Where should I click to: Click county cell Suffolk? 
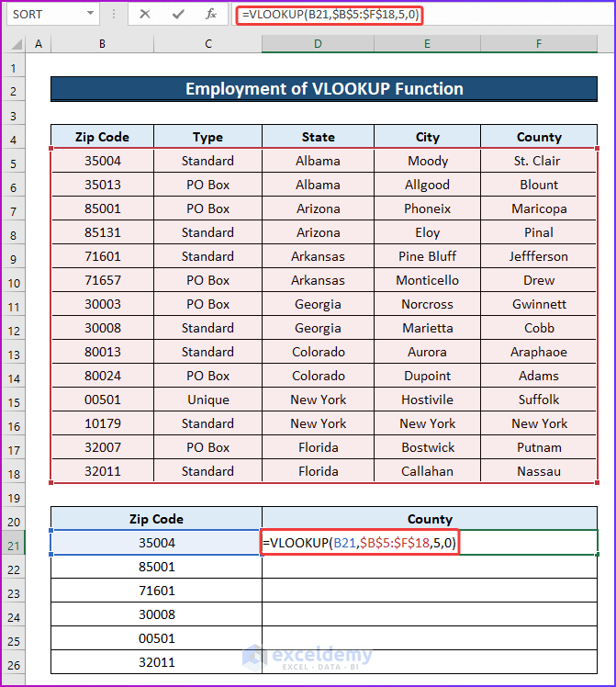point(539,400)
